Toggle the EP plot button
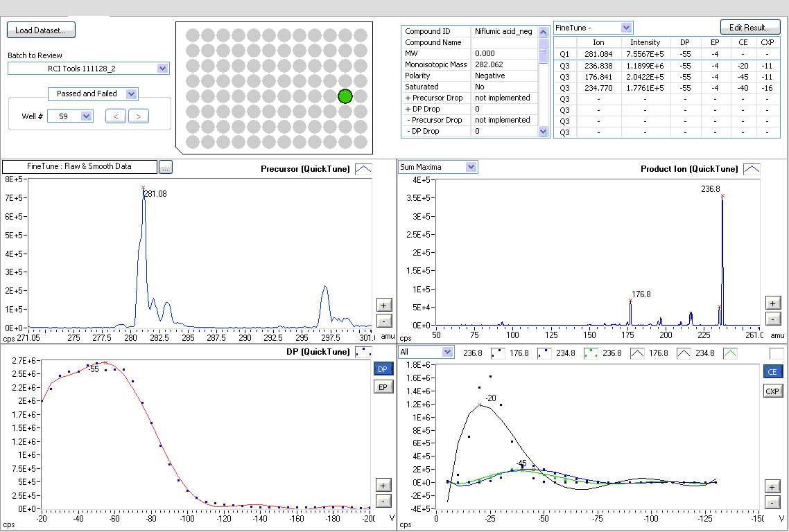Screen dimensions: 789x532 click(x=383, y=387)
